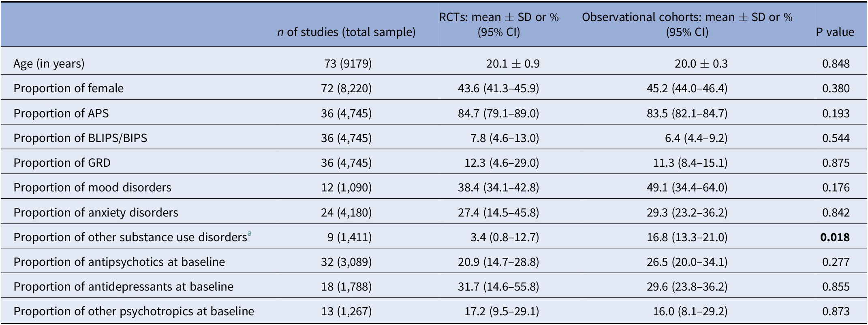
Task: Click the Observational cohorts column header
Action: pos(687,24)
